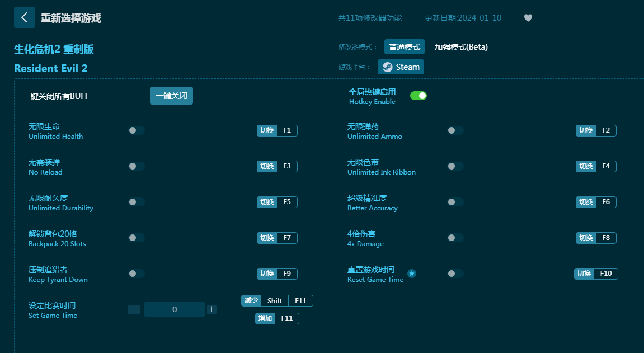Click F9 hotkey button for Keep Tyrant Down
Image resolution: width=644 pixels, height=353 pixels.
[277, 274]
